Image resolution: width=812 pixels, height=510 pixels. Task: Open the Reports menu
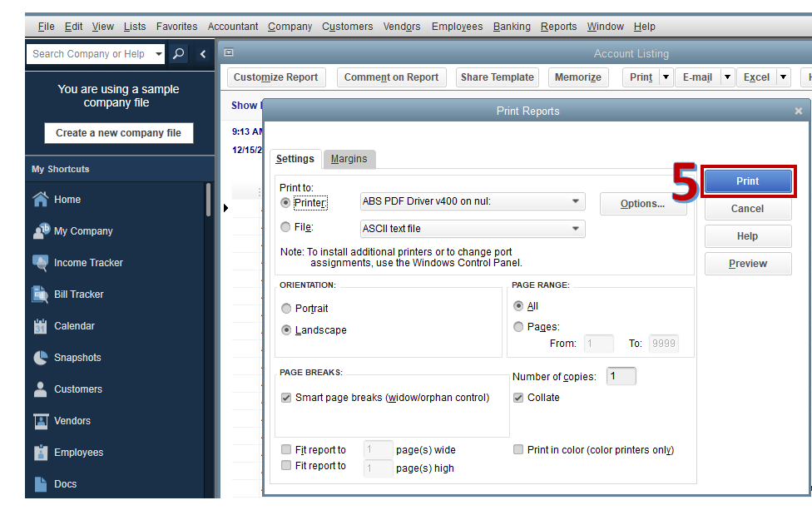pos(558,27)
